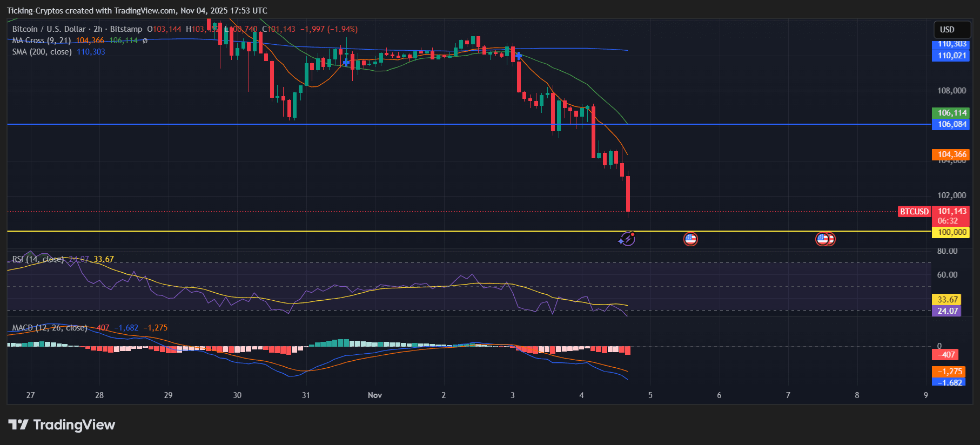
Task: Click the MACD zero level axis label
Action: coord(939,346)
